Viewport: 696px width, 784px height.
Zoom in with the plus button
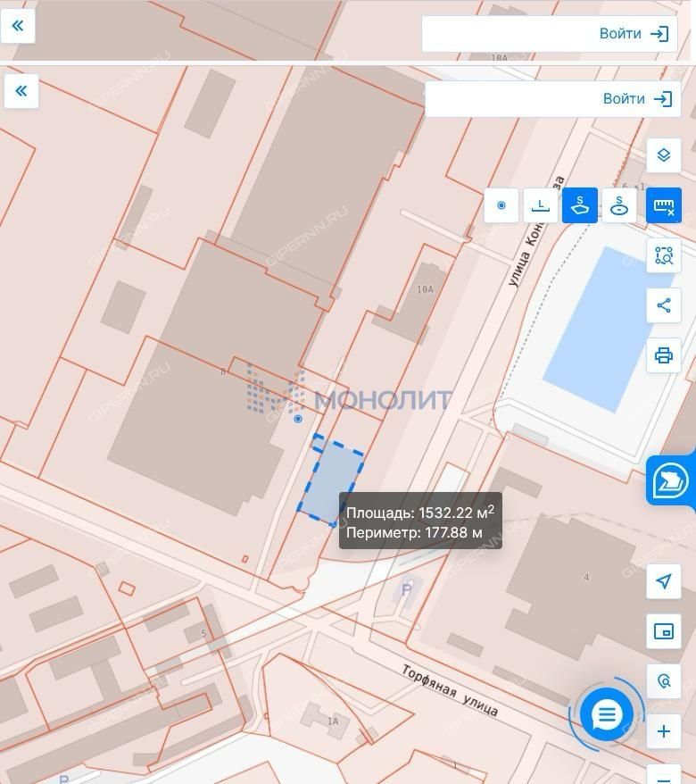[x=663, y=731]
